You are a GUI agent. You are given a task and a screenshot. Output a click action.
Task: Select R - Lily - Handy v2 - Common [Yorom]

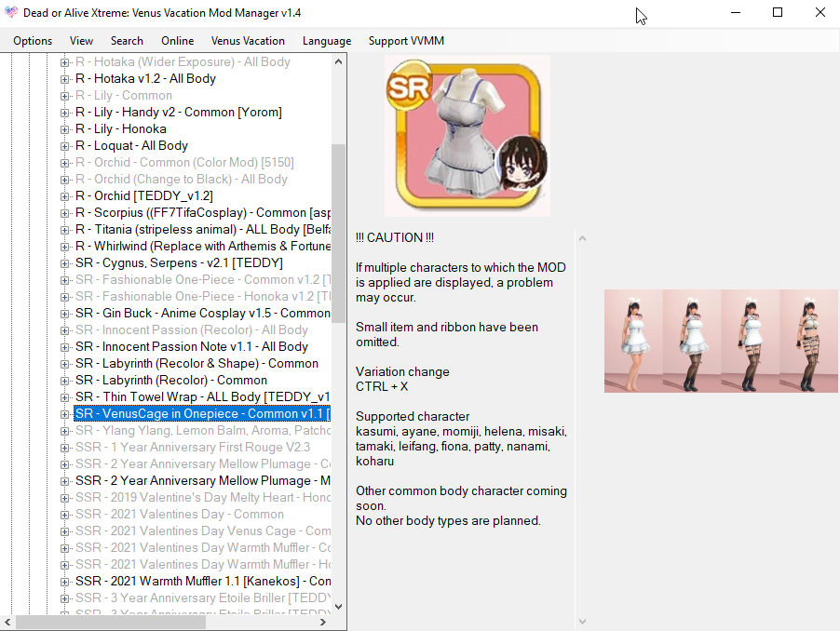coord(179,113)
